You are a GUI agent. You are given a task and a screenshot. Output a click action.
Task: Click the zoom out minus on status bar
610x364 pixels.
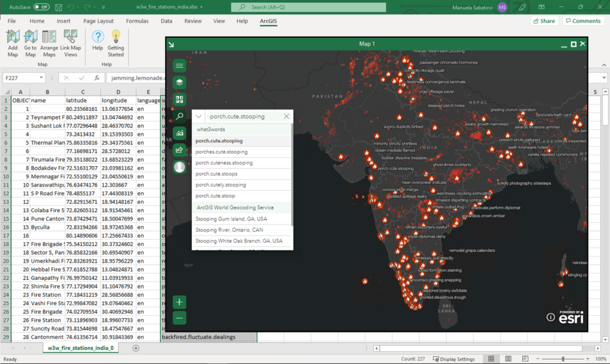pos(538,359)
